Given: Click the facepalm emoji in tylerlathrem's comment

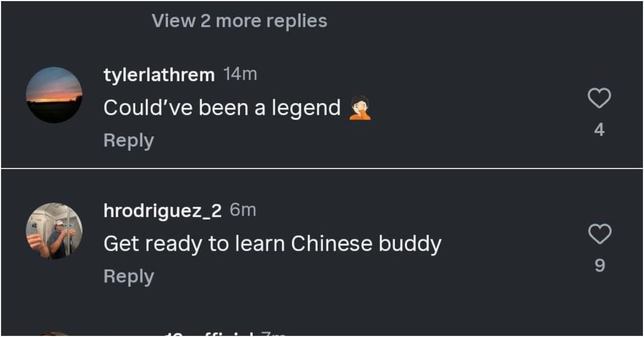Looking at the screenshot, I should pyautogui.click(x=360, y=108).
